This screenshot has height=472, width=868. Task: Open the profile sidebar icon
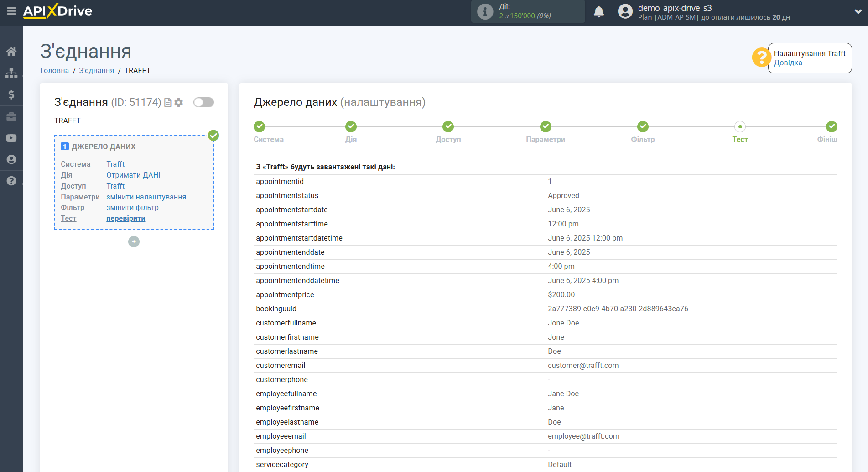coord(11,159)
